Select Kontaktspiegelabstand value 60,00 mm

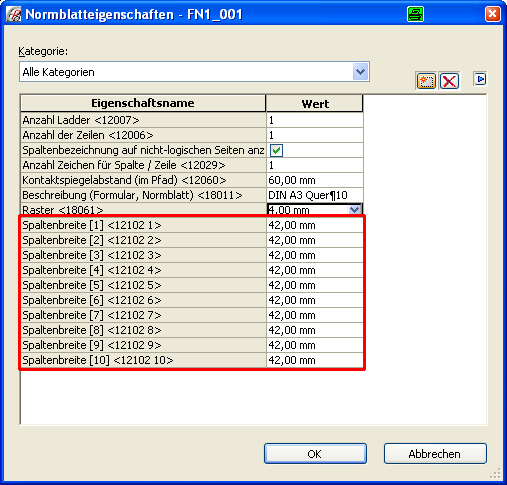pos(315,180)
